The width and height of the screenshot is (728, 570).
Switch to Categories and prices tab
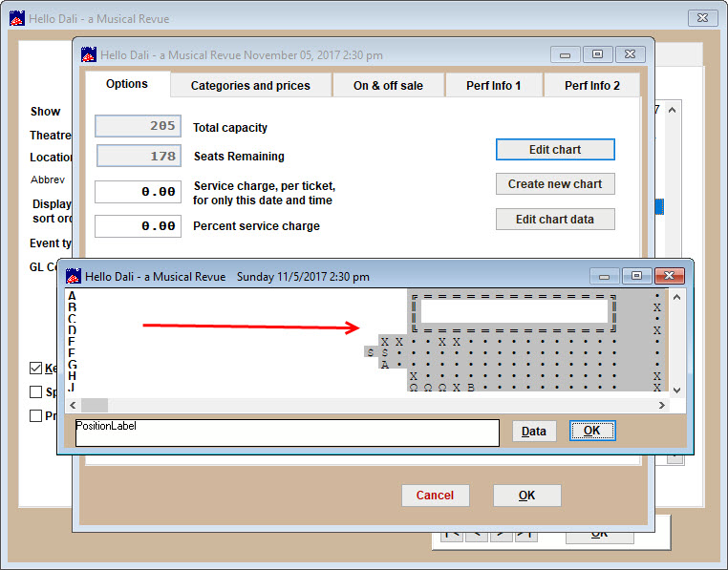250,85
